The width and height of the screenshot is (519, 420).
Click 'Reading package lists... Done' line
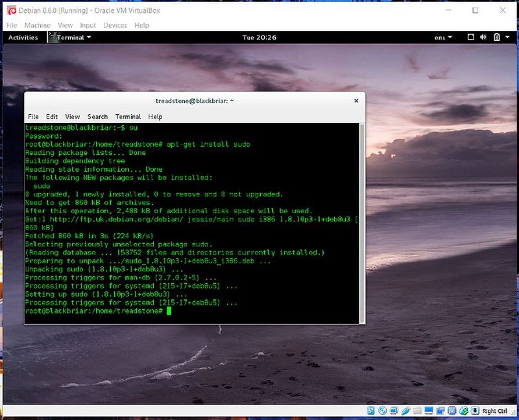(x=86, y=153)
